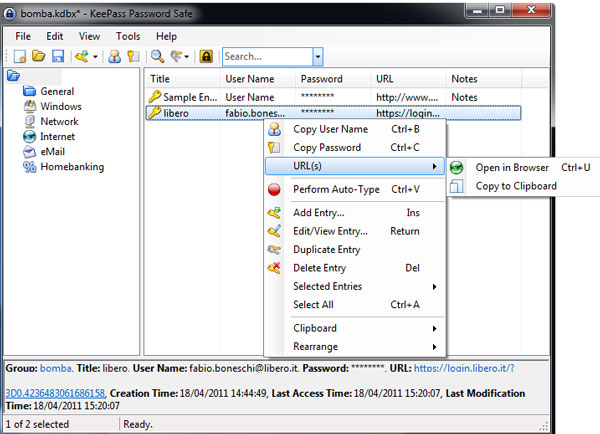
Task: Click the Duplicate Entry keys icon
Action: pyautogui.click(x=274, y=250)
